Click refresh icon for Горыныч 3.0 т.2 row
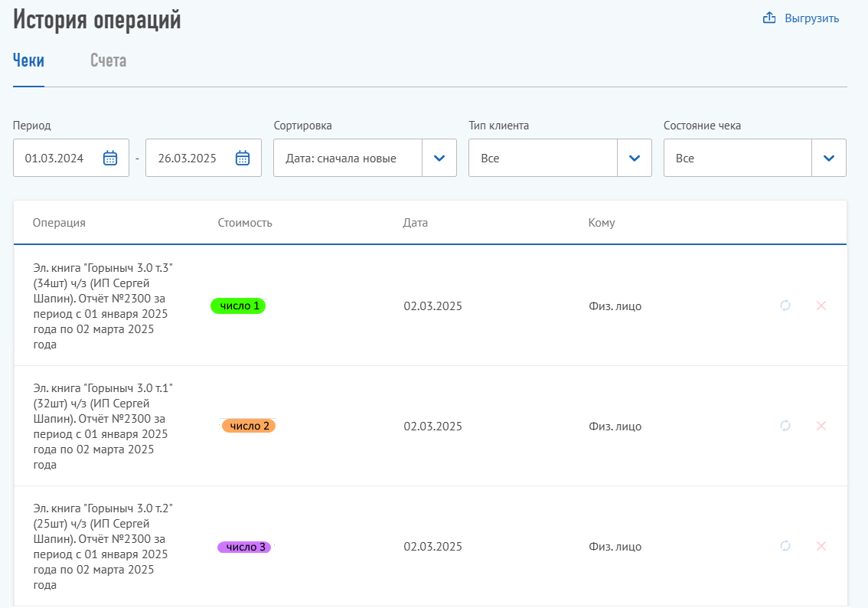Screen dimensions: 868x608 [785, 546]
